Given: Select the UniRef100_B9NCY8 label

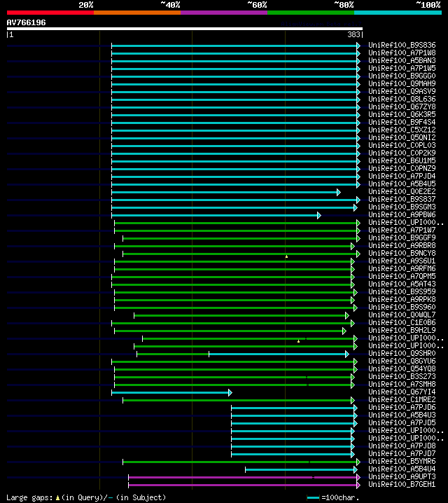Looking at the screenshot, I should coord(402,253).
